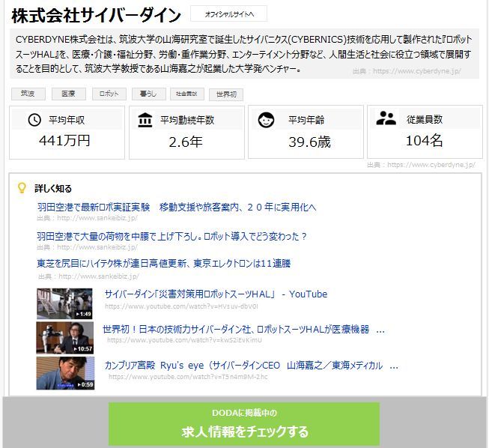Open the オフィシャルサイトへ button
The width and height of the screenshot is (489, 448).
point(228,14)
